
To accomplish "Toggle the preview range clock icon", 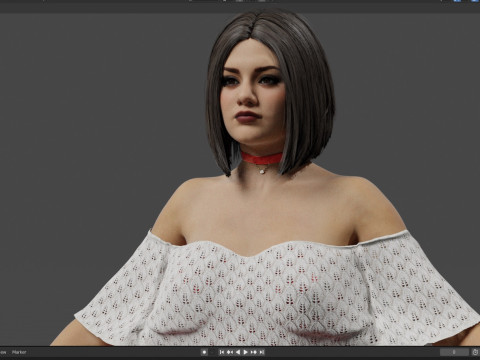I will tap(475, 352).
